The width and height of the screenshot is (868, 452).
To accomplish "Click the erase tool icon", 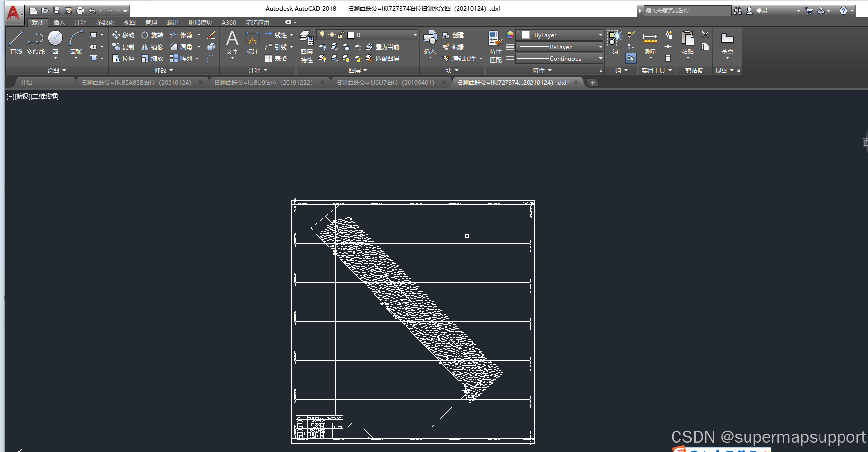I will 211,35.
